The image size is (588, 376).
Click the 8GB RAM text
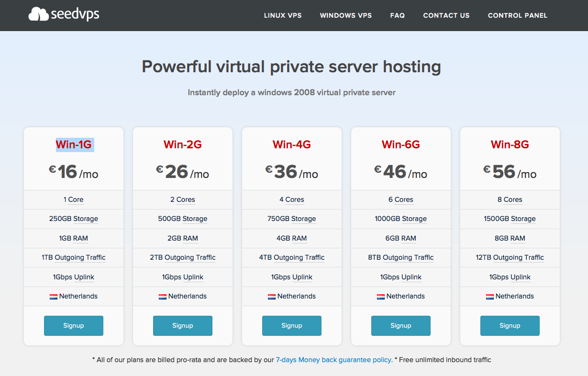[510, 238]
